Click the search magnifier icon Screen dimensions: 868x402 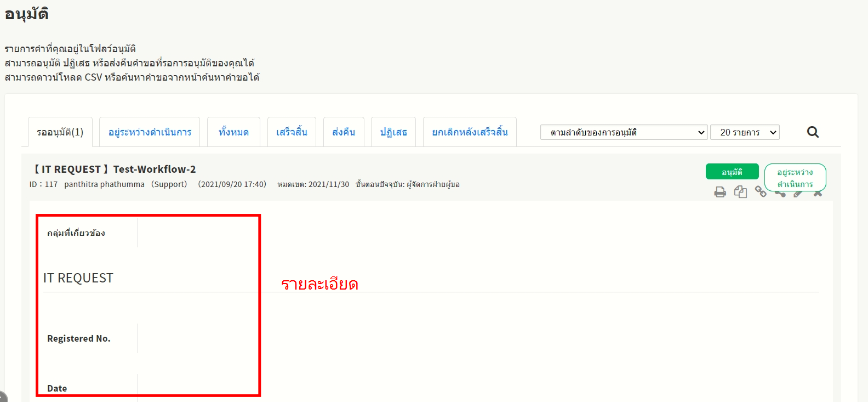click(813, 132)
